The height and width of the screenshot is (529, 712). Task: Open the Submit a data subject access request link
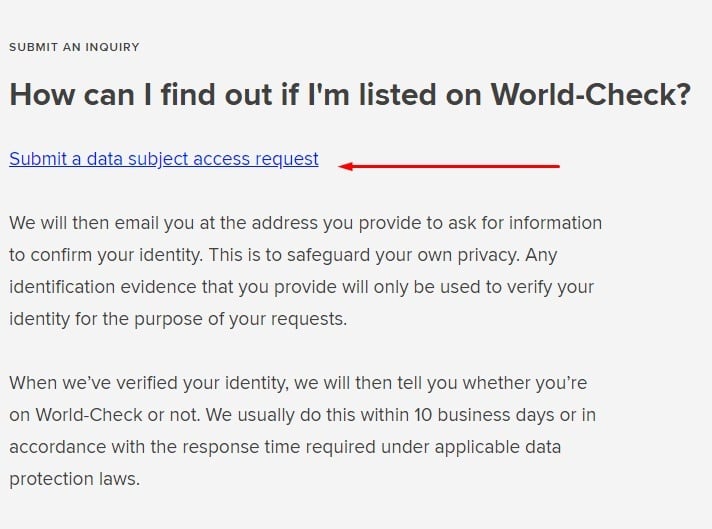click(163, 159)
